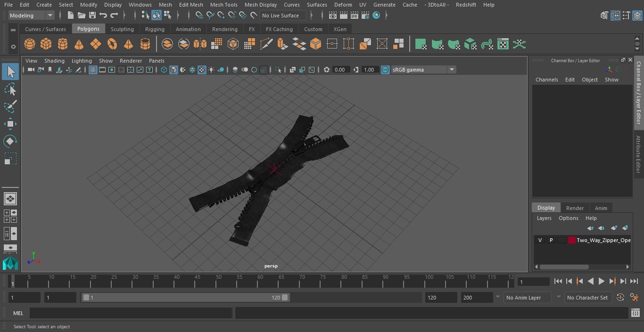
Task: Click the time range slider bar
Action: click(x=186, y=298)
